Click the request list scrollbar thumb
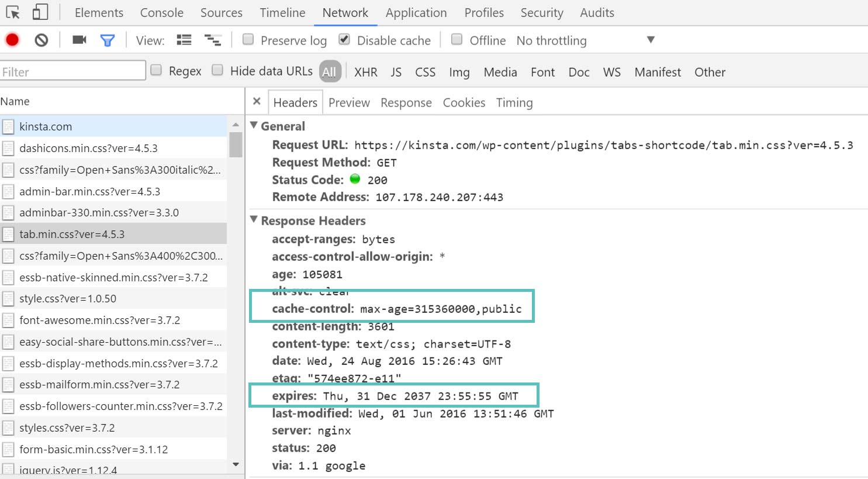 pos(236,144)
